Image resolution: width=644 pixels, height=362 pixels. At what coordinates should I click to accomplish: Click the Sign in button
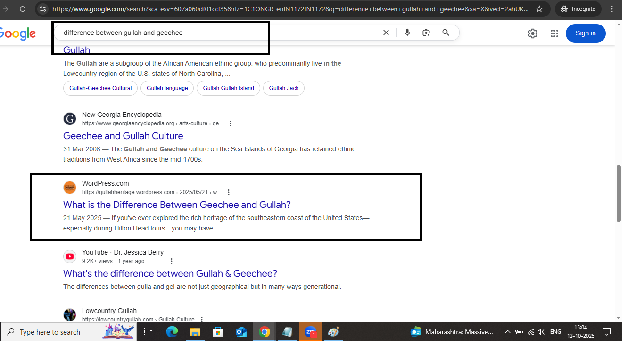(x=586, y=33)
